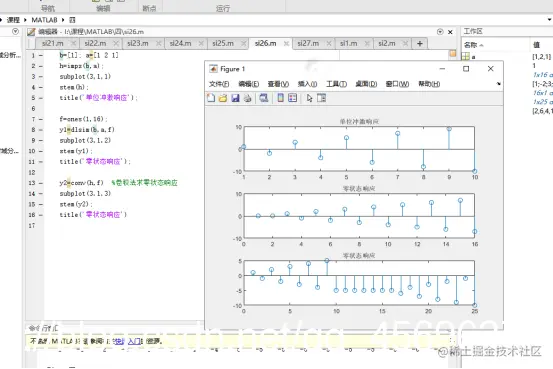Viewport: 553px width, 369px height.
Task: Expand 课程 folder arrow in address path
Action: 25,20
